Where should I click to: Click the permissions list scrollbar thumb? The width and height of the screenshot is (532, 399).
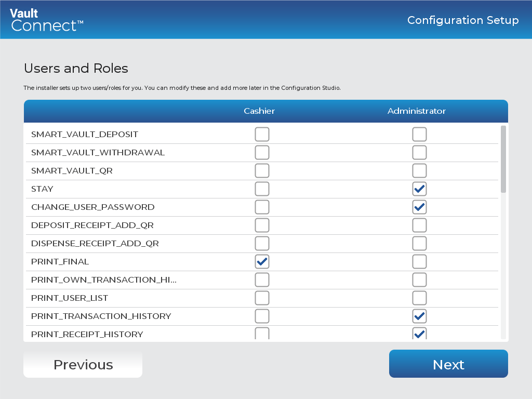pyautogui.click(x=503, y=159)
